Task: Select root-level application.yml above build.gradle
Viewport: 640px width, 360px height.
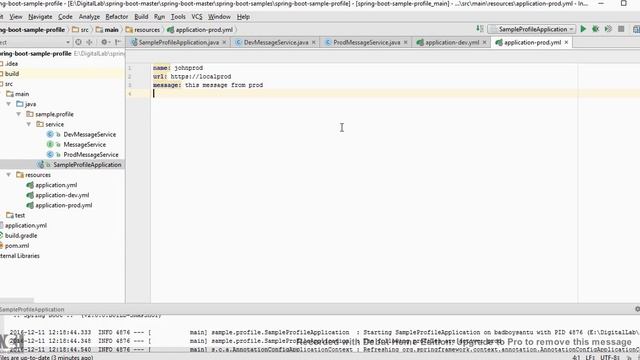Action: (x=25, y=225)
